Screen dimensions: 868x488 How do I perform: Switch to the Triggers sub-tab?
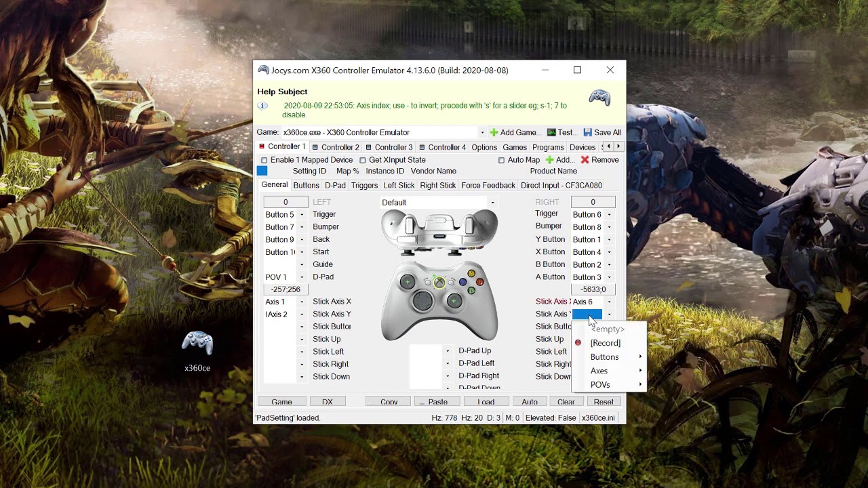tap(364, 186)
